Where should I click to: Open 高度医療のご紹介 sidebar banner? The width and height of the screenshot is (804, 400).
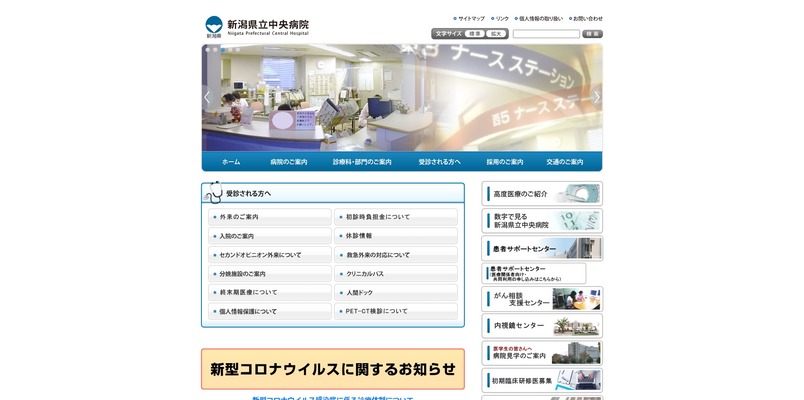(x=542, y=194)
